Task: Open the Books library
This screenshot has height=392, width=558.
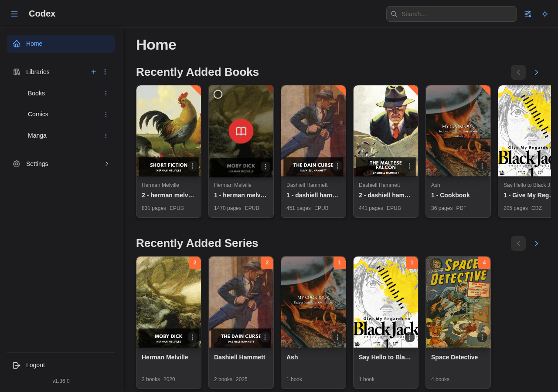Action: click(x=36, y=93)
